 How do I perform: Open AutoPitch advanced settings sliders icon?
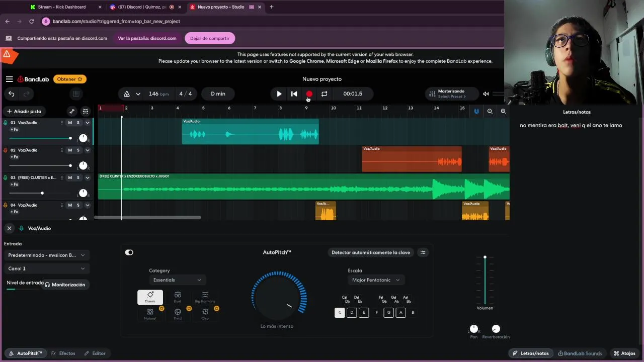pyautogui.click(x=423, y=252)
